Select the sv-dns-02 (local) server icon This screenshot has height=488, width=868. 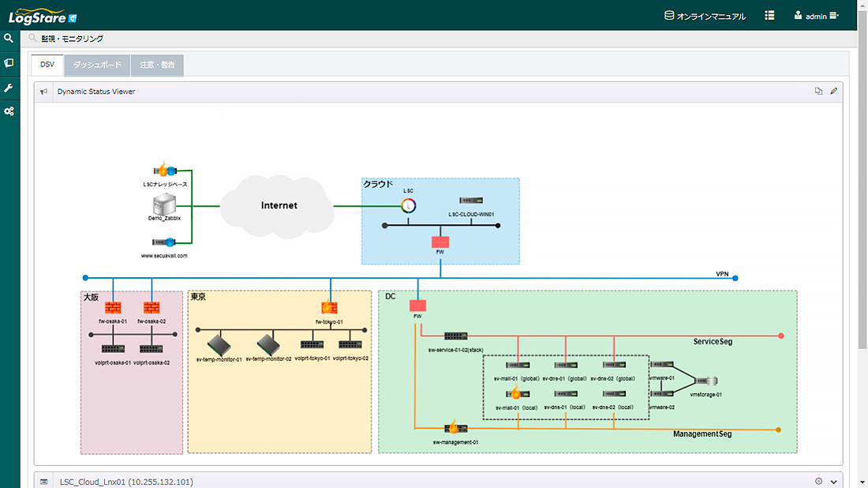[614, 394]
